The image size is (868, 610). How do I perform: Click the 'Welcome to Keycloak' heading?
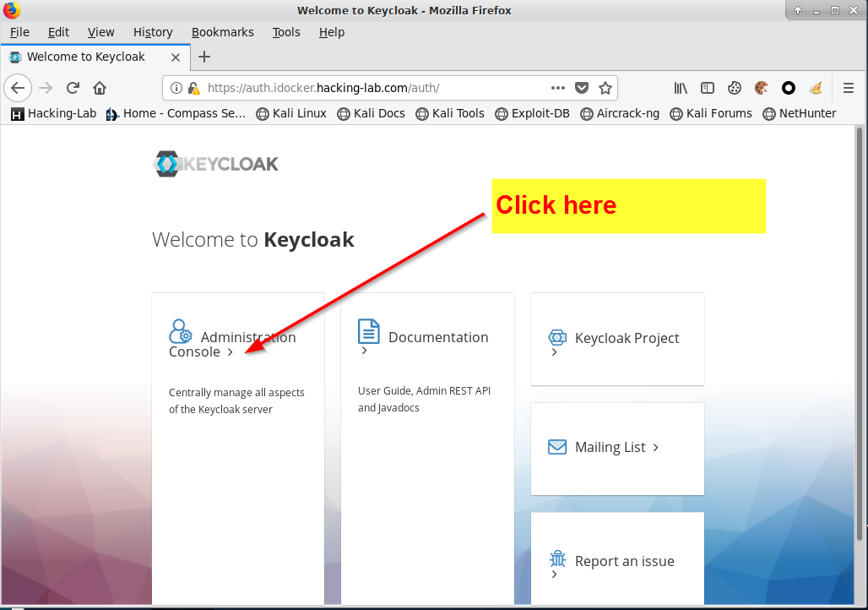click(x=253, y=240)
